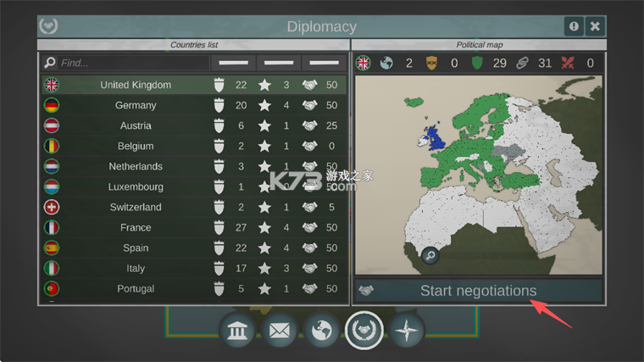Click Germany's star rating icon
The width and height of the screenshot is (644, 362).
(x=264, y=105)
